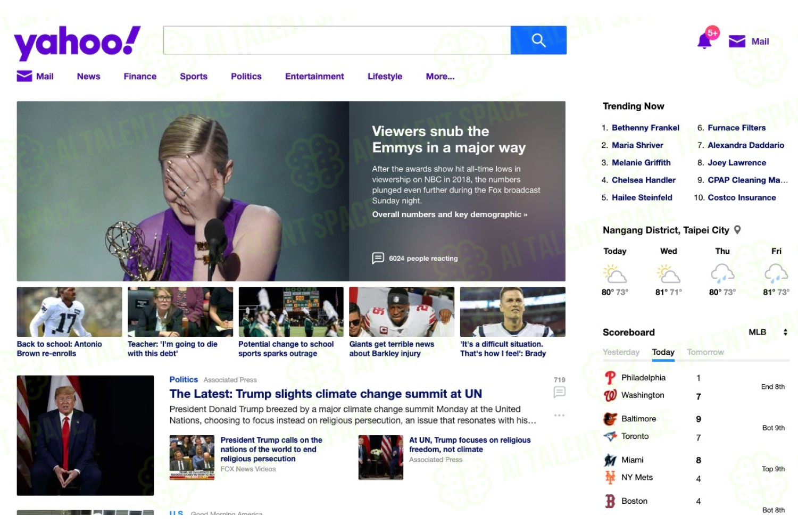Click the blue search magnifier button
This screenshot has width=798, height=532.
[x=538, y=40]
